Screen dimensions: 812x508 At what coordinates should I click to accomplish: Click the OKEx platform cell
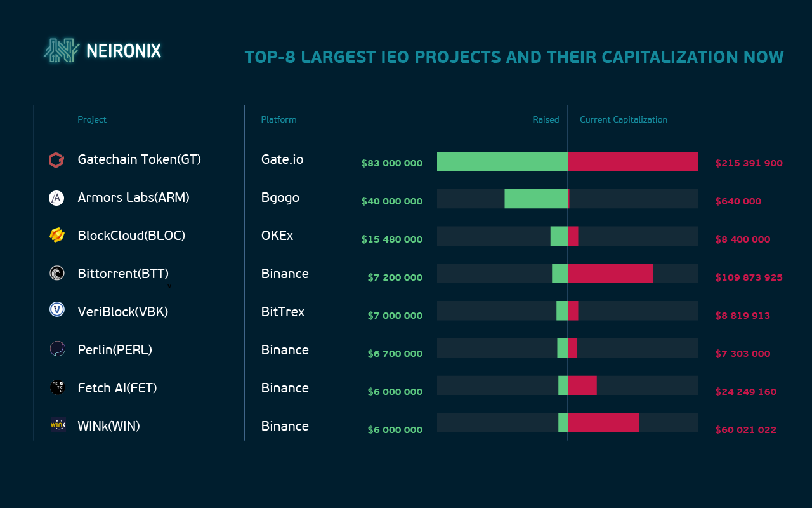(x=277, y=236)
